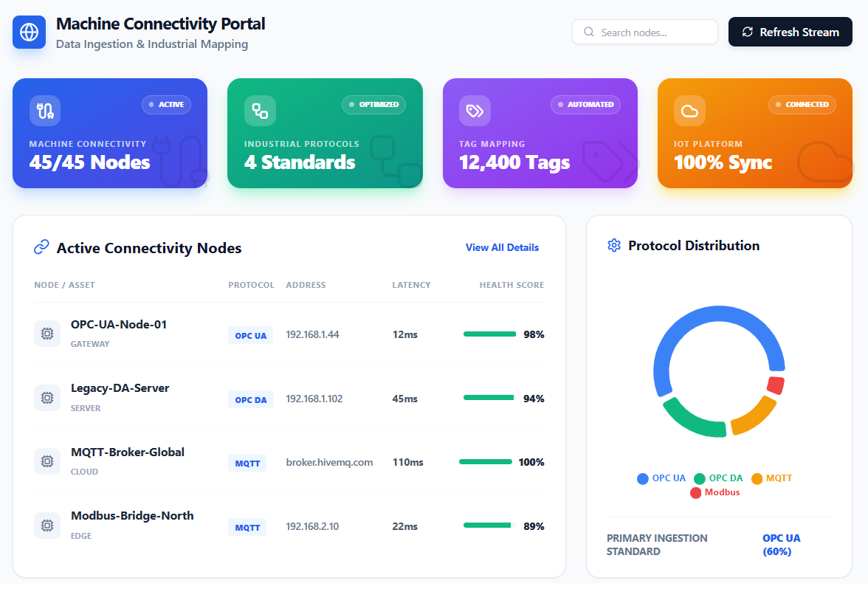Click the 98% health bar for OPC-UA-Node-01

[x=489, y=334]
